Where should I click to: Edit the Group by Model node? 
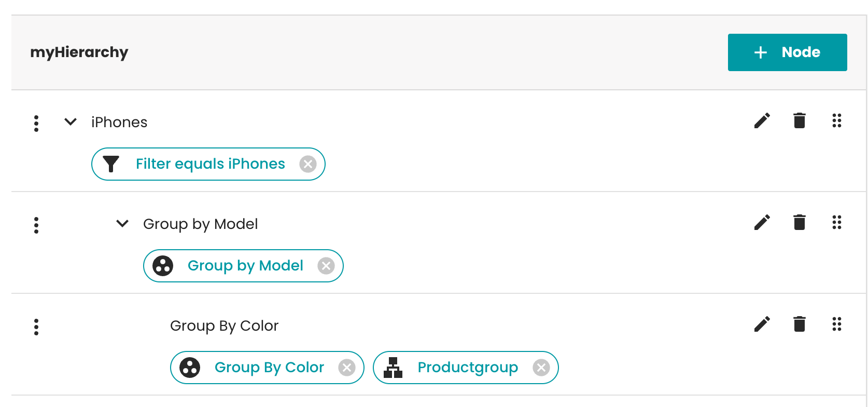[762, 223]
